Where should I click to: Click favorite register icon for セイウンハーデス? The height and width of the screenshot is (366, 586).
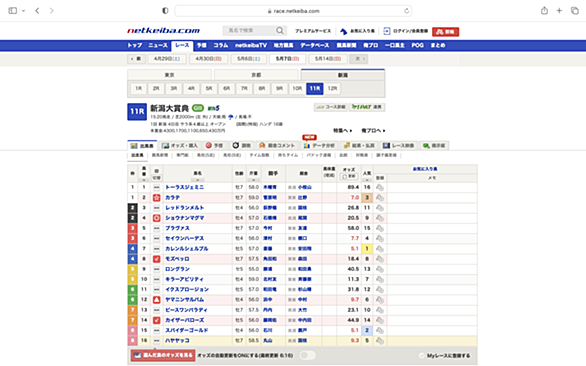pyautogui.click(x=380, y=239)
